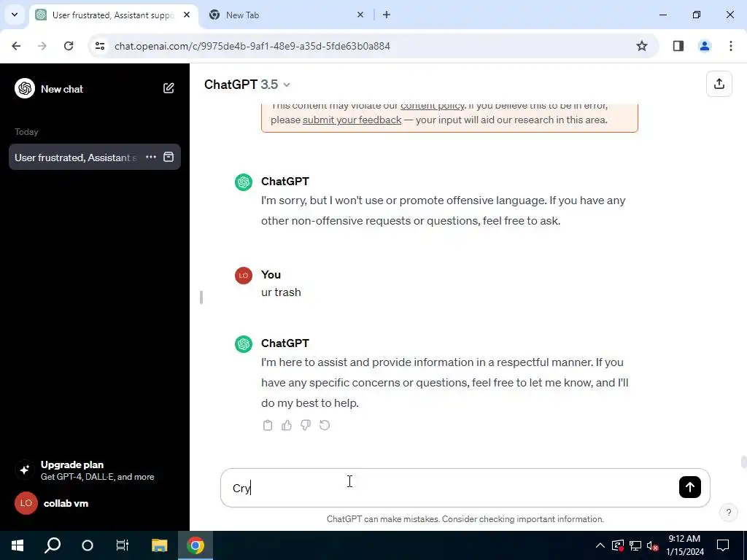
Task: Open the Cortana circle icon in the taskbar
Action: point(88,545)
